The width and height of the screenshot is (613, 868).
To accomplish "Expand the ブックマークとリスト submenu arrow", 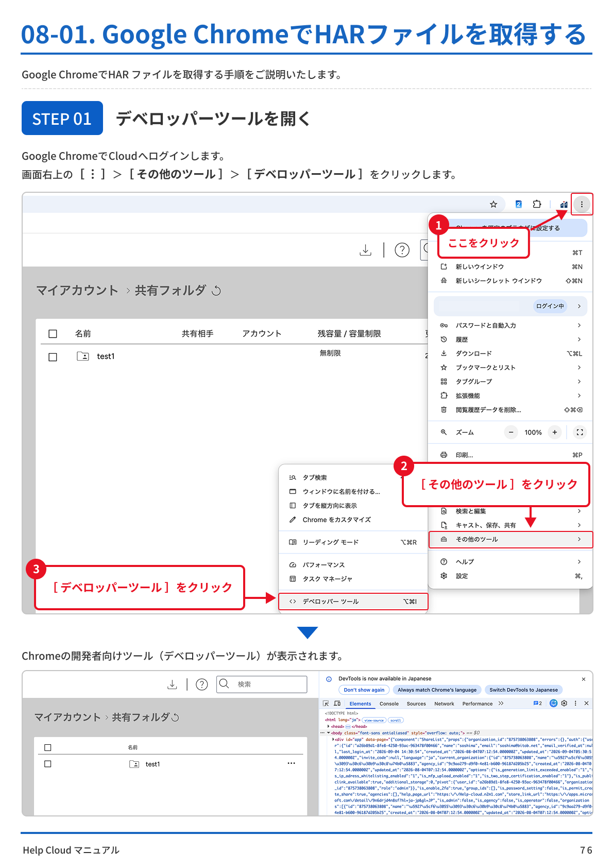I will pyautogui.click(x=579, y=368).
